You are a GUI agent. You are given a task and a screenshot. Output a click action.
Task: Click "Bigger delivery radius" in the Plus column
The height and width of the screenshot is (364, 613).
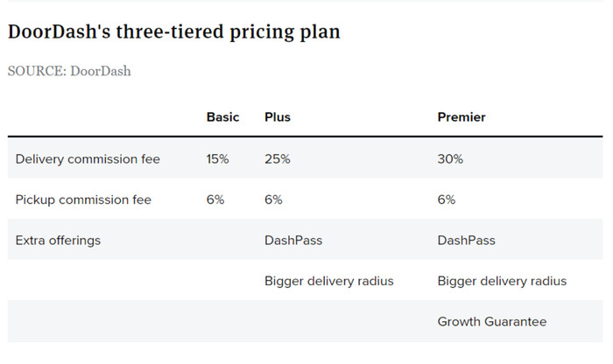tap(329, 281)
